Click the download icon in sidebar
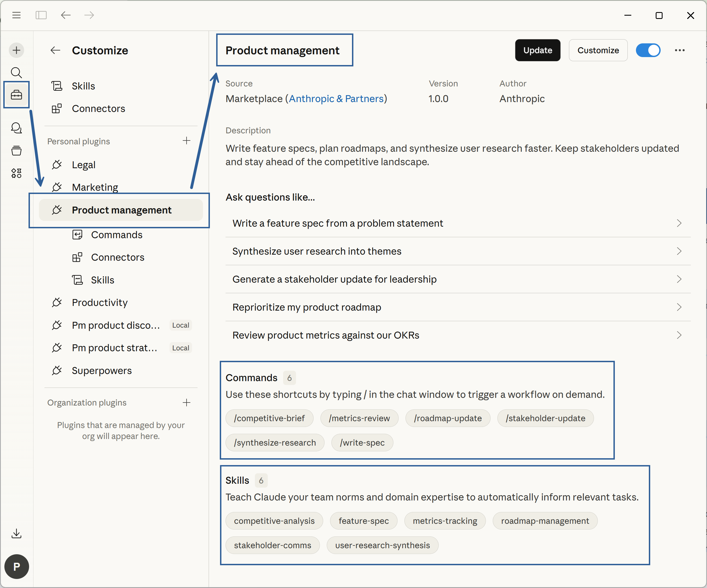This screenshot has width=707, height=588. 16,533
